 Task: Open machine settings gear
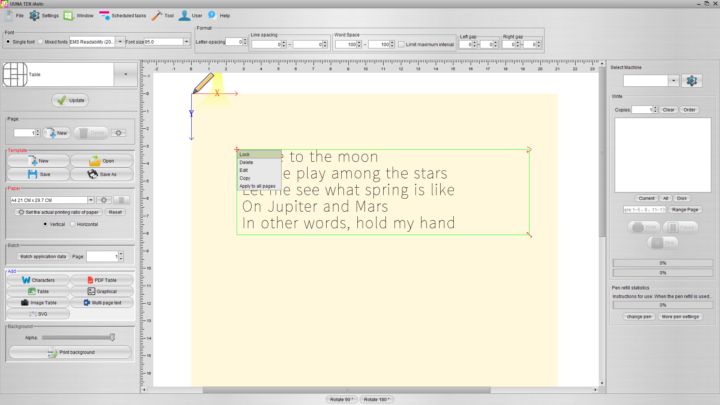point(692,81)
